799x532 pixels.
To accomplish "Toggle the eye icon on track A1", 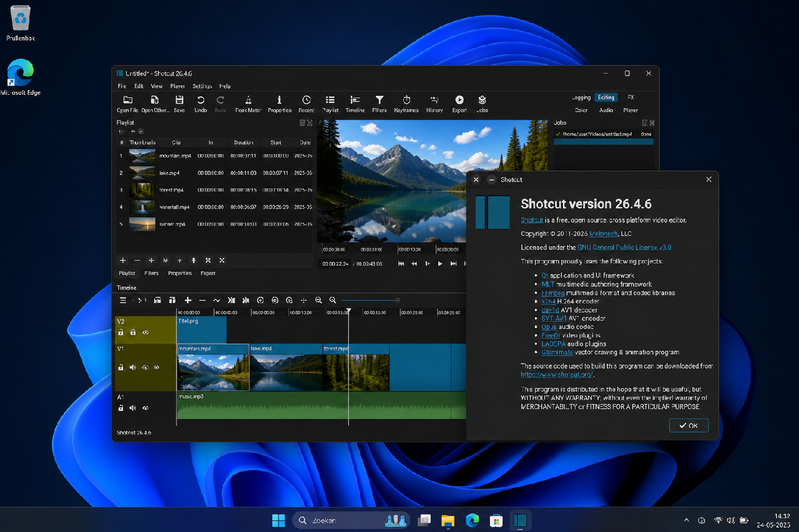I will pos(145,408).
